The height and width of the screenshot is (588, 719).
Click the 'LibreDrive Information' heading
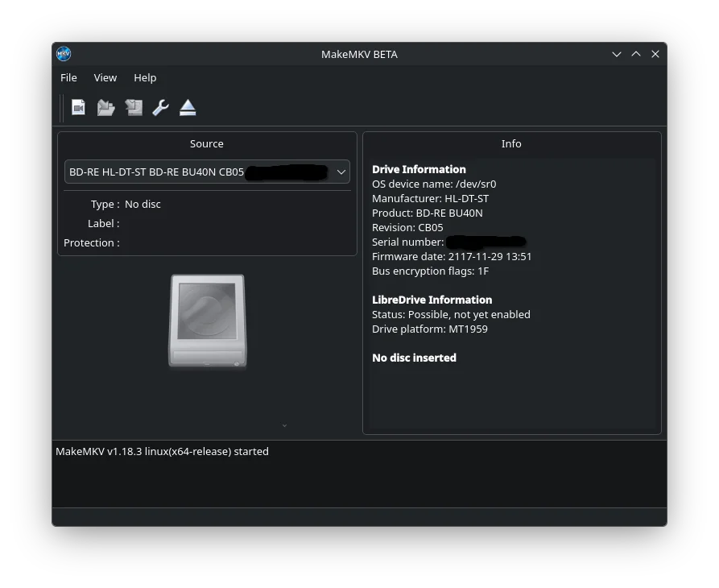[x=432, y=300]
